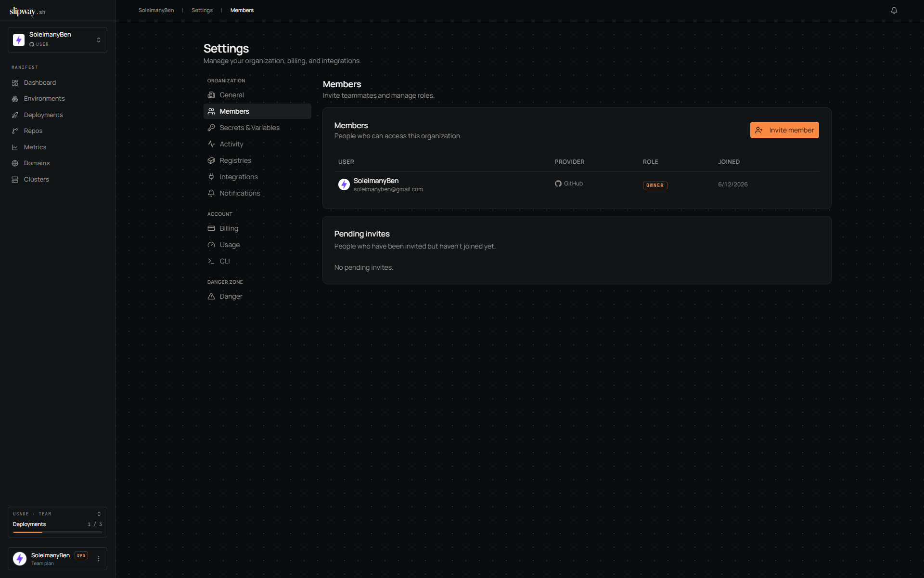Select the General settings tab
Viewport: 924px width, 578px height.
257,95
